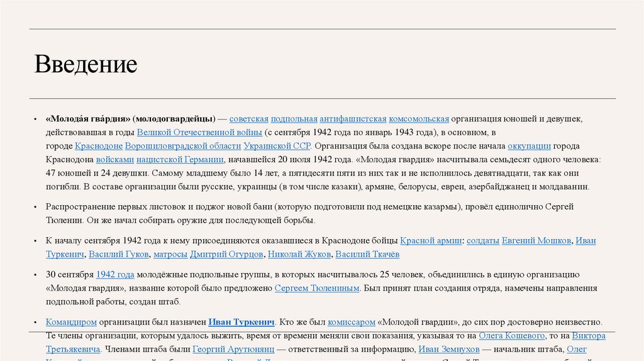Follow the 'оккупации' hyperlink

pyautogui.click(x=529, y=146)
